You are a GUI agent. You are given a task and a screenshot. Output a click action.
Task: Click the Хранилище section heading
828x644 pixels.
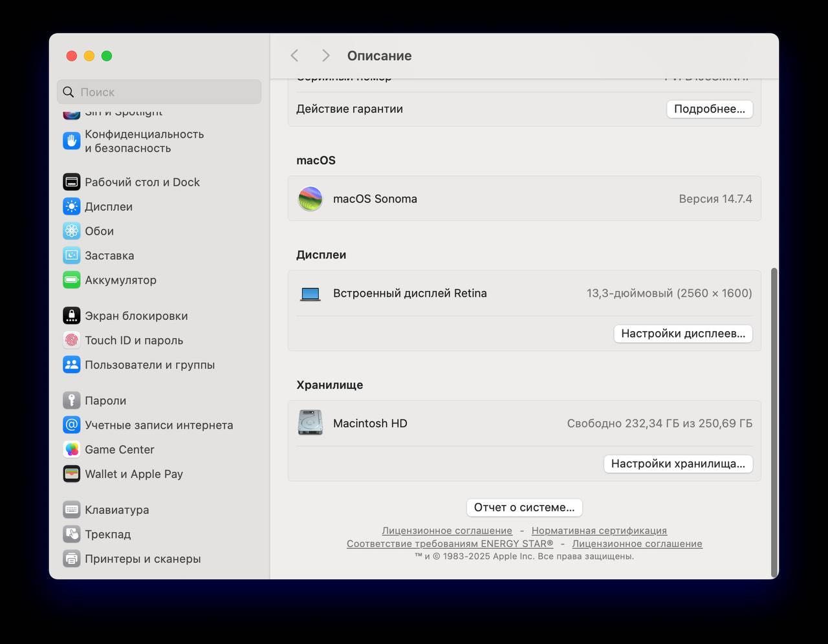330,385
